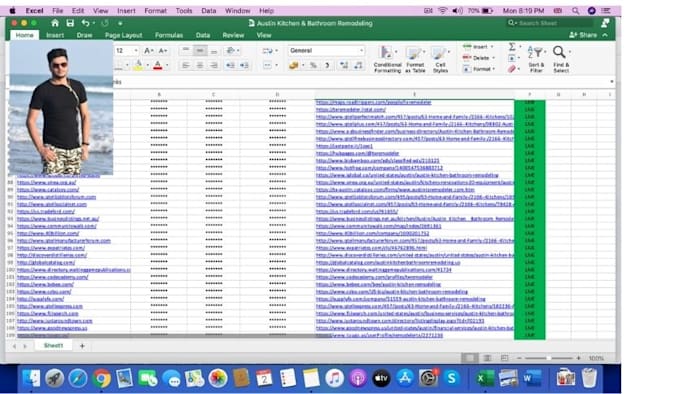Click the Home house icon in title bar

(x=55, y=23)
